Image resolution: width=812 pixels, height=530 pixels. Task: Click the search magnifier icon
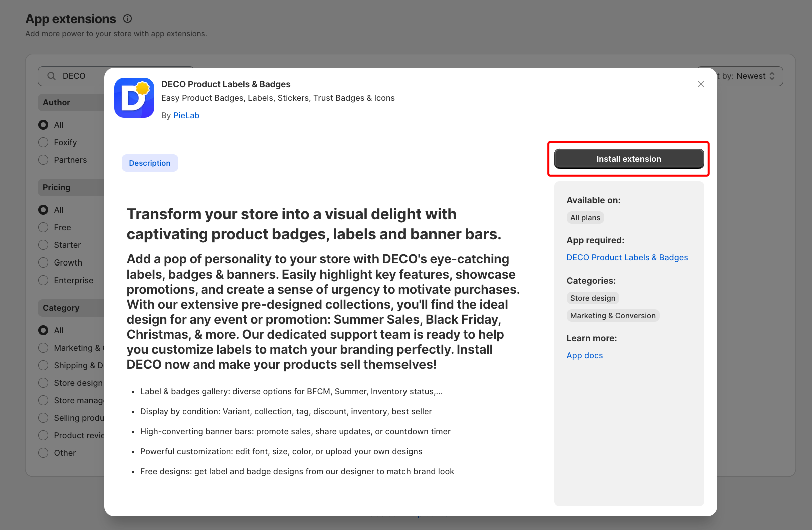coord(51,76)
